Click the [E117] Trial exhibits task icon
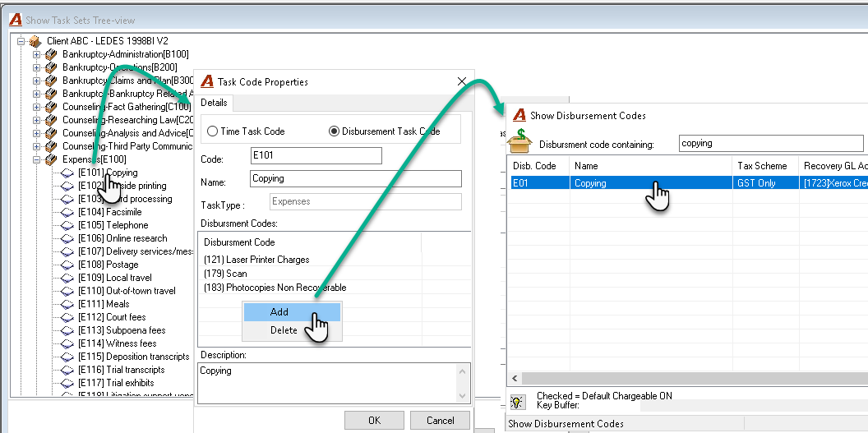Screen dimensions: 868x433 [x=67, y=383]
